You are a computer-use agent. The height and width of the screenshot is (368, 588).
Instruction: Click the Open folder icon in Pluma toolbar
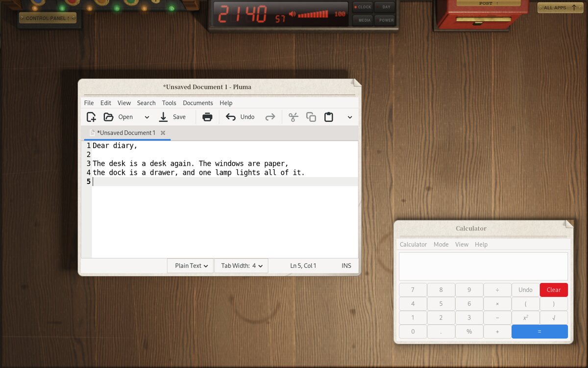click(108, 117)
